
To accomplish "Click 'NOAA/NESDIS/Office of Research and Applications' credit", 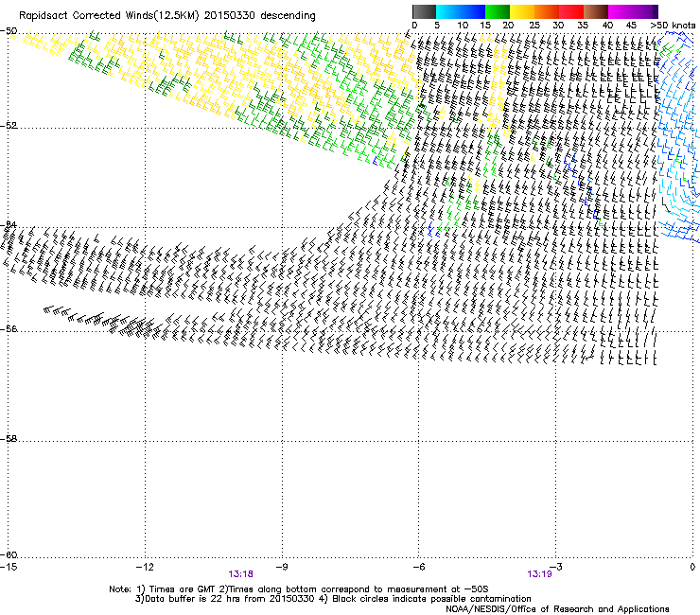I will click(557, 609).
